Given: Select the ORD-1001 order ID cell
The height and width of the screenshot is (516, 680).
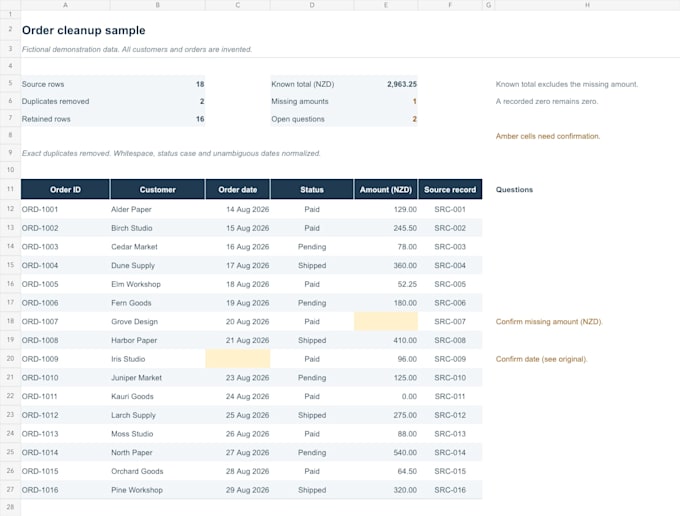Looking at the screenshot, I should pyautogui.click(x=65, y=209).
